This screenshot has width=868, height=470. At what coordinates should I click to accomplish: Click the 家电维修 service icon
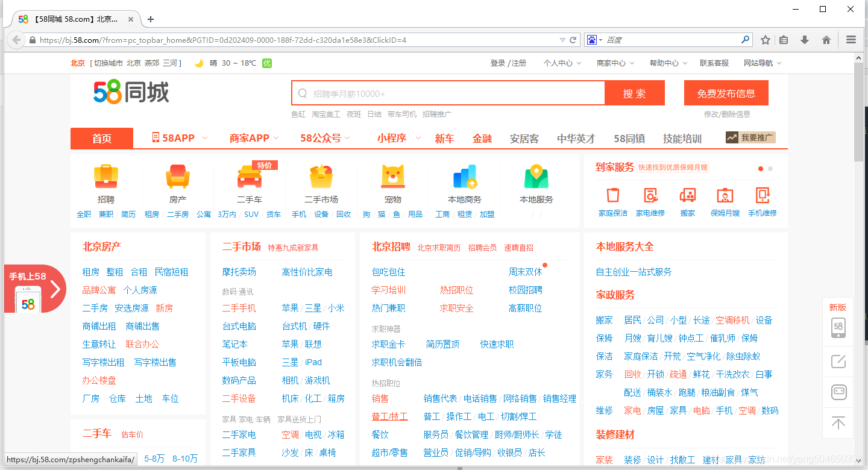pos(650,195)
